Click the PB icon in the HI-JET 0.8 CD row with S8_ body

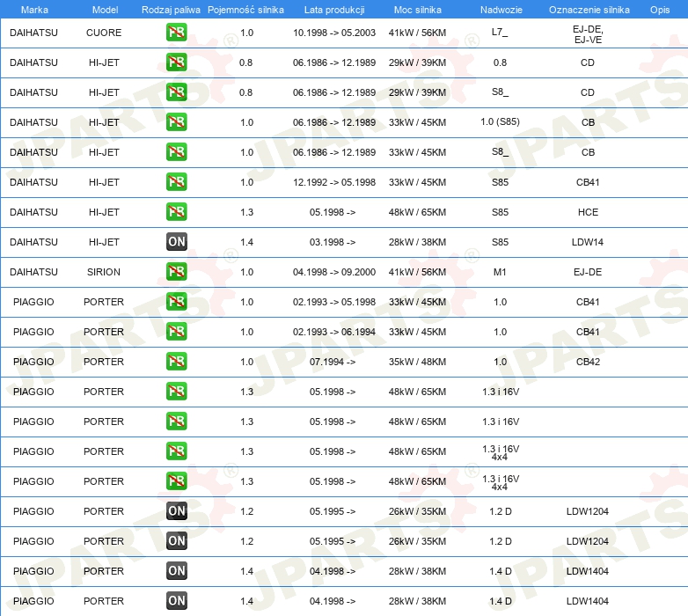click(177, 92)
